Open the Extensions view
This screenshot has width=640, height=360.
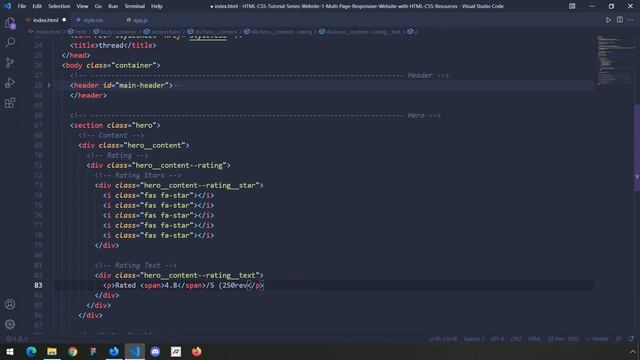(10, 102)
